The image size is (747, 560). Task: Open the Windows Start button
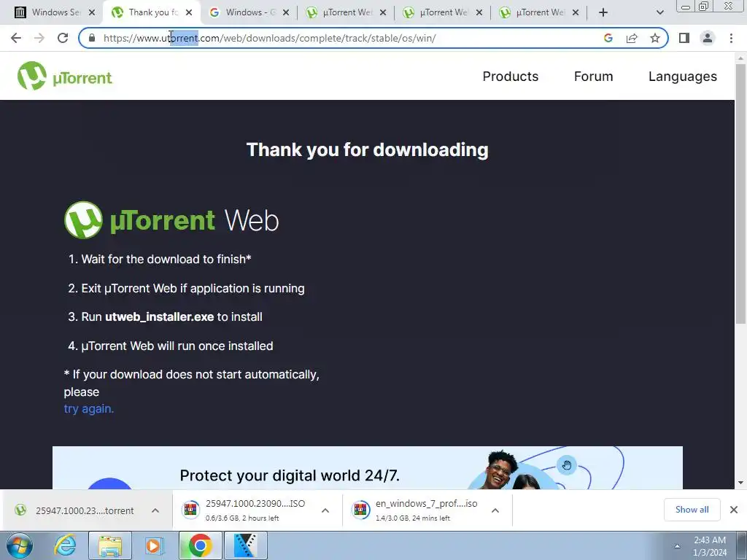(x=20, y=545)
